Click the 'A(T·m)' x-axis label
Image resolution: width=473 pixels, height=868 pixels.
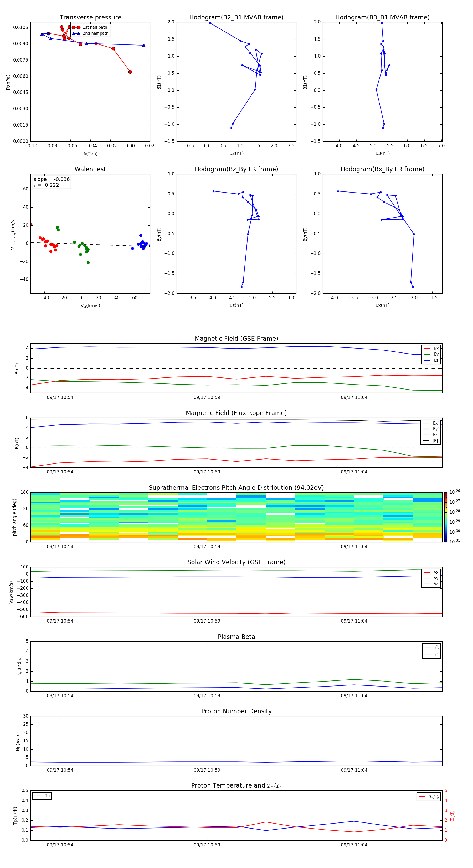click(90, 154)
